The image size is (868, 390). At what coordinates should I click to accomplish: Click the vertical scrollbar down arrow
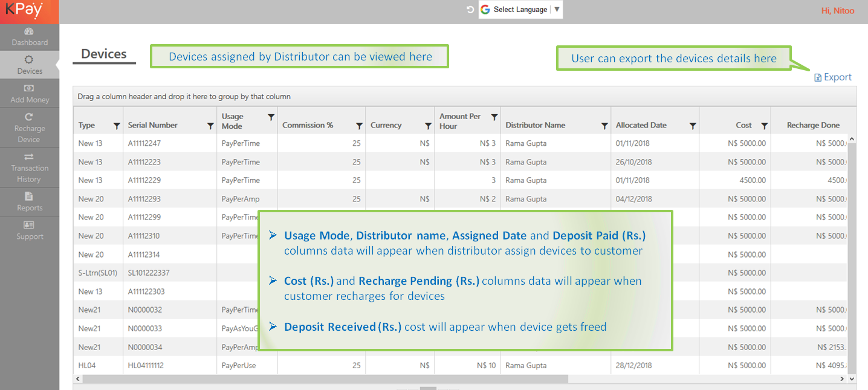coord(852,379)
